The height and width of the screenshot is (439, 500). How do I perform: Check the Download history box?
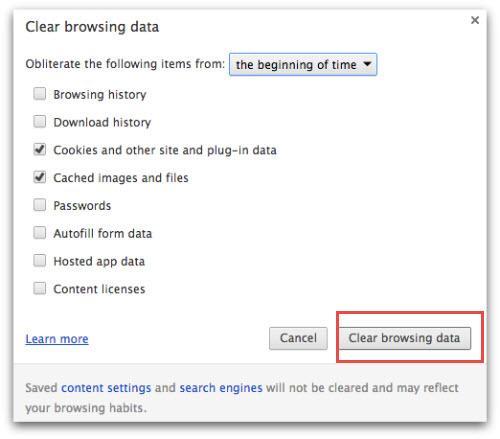pyautogui.click(x=39, y=122)
